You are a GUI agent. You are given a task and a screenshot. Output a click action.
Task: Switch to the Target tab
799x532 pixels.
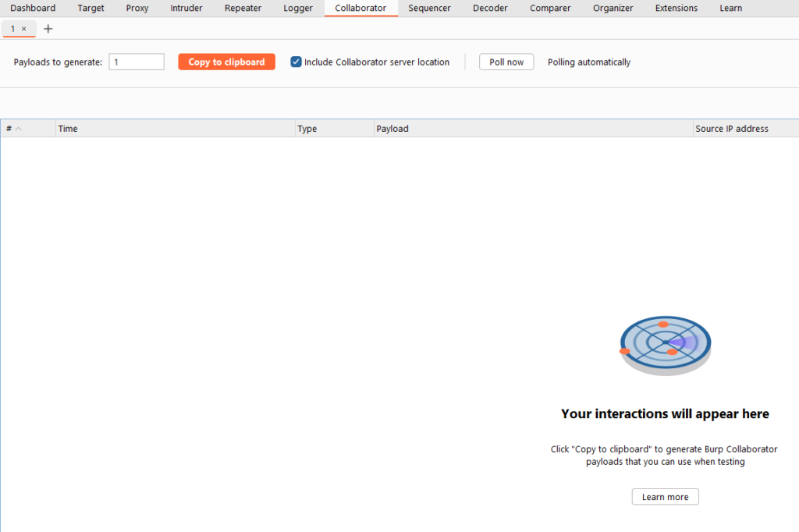point(91,8)
